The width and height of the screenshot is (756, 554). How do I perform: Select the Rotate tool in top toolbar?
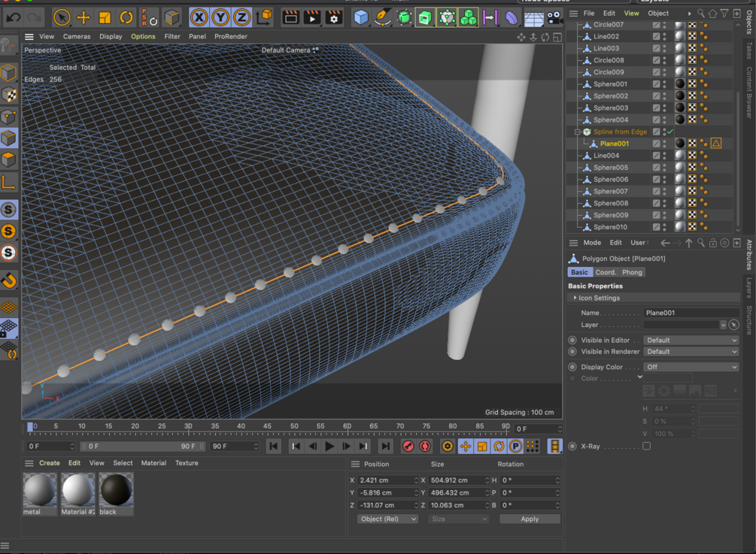[x=126, y=17]
